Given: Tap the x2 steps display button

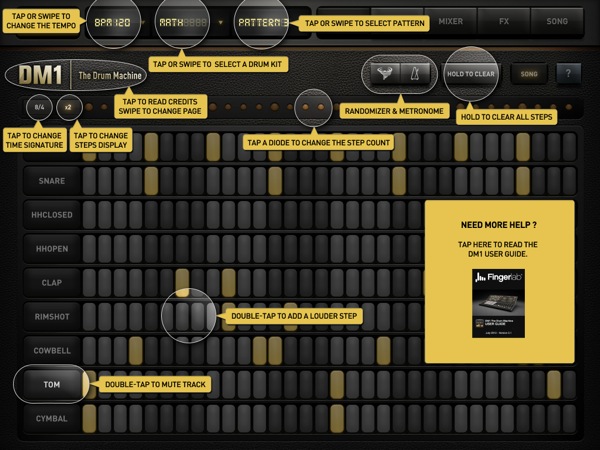Looking at the screenshot, I should point(68,107).
